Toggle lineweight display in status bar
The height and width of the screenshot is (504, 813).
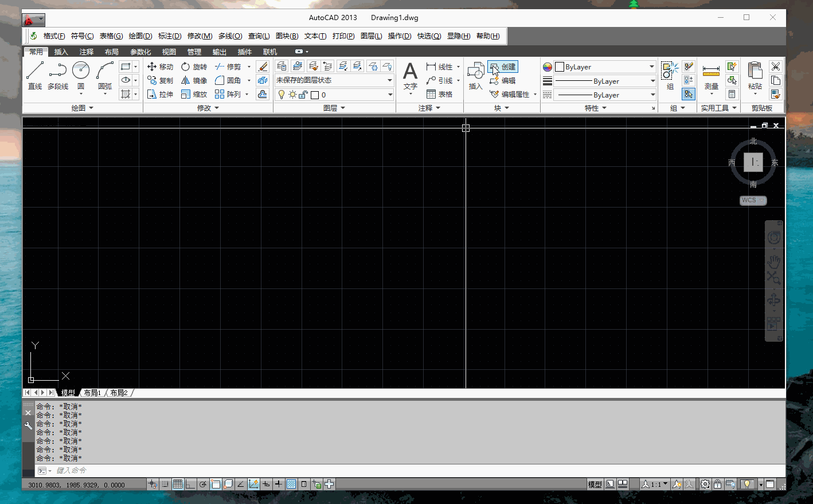(279, 484)
